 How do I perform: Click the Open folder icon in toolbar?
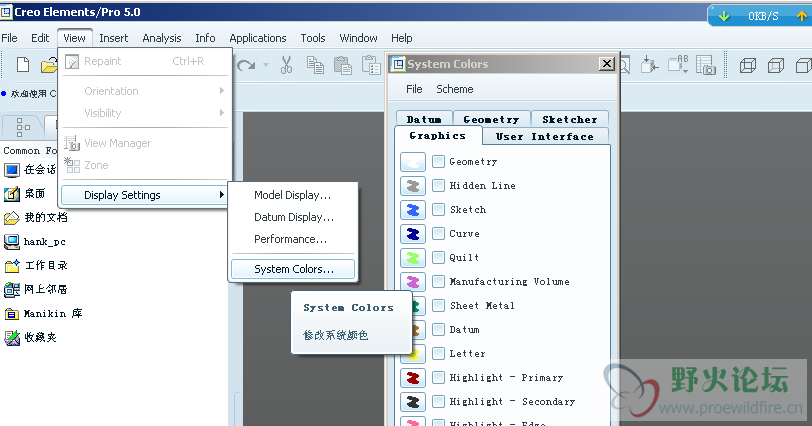pos(49,65)
